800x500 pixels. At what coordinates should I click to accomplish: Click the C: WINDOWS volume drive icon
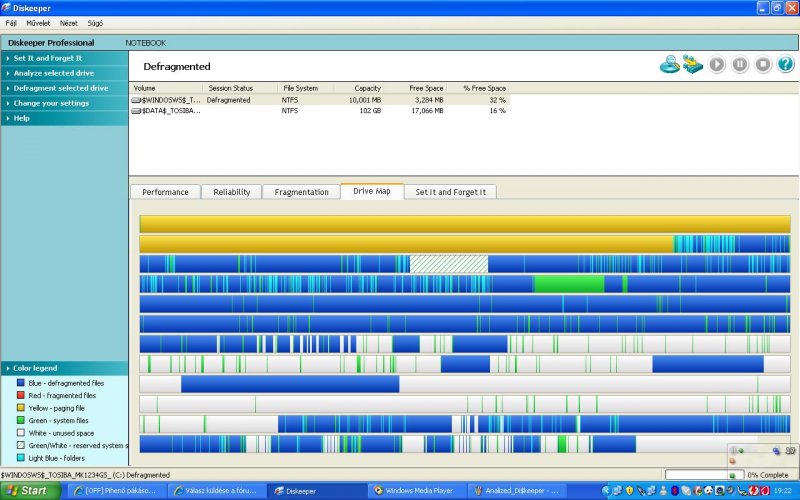click(x=136, y=100)
